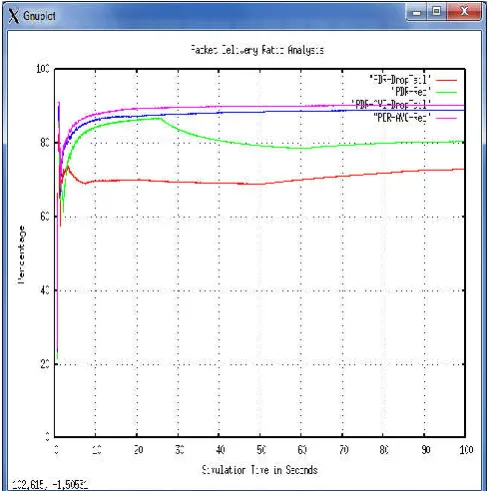Viewport: 489px width, 491px height.
Task: Click the 20 tick label on the x-axis
Action: [x=138, y=450]
